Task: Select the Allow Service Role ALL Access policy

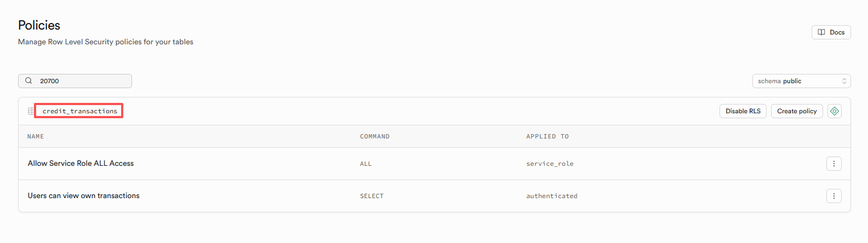Action: coord(81,164)
